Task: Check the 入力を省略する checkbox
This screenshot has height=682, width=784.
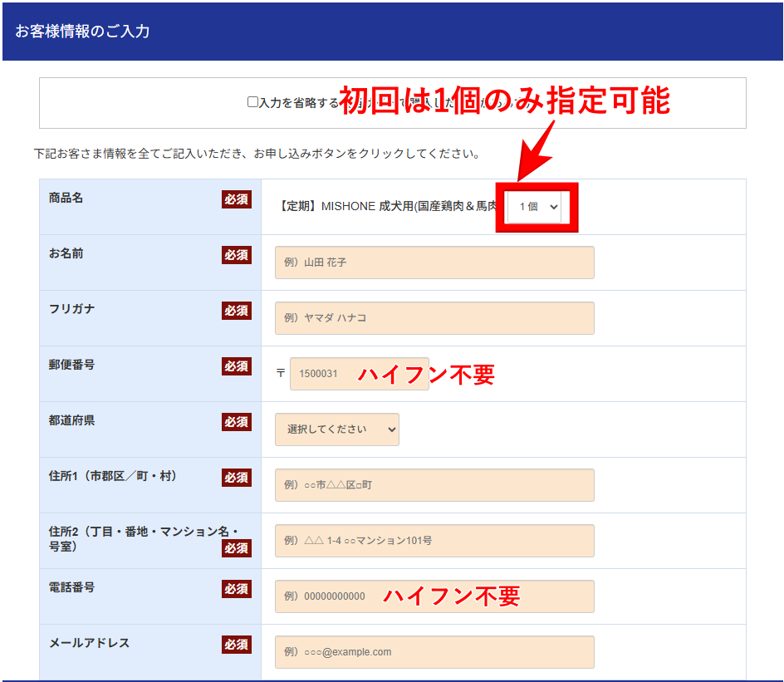Action: [x=253, y=102]
